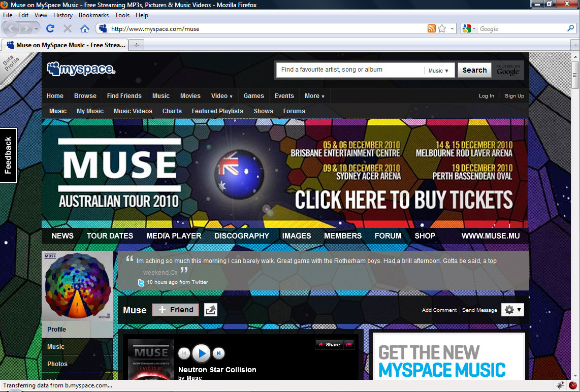
Task: Open the List all tabs dropdown
Action: point(575,45)
